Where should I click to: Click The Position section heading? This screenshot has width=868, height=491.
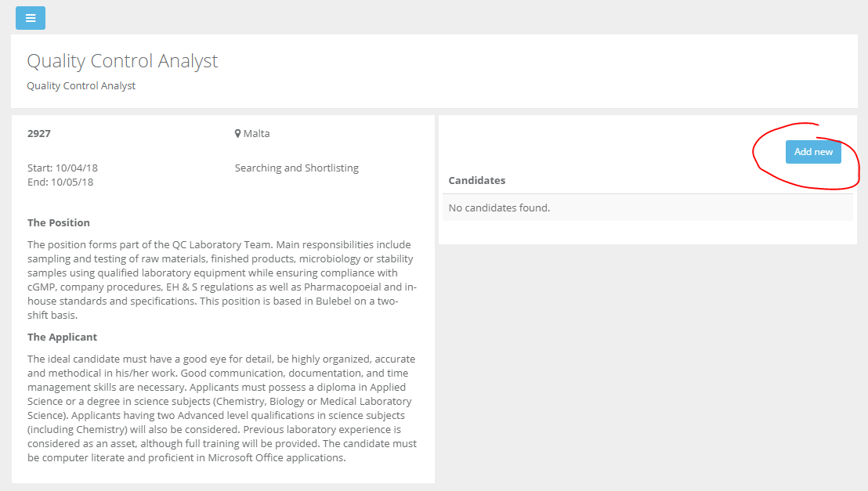[x=59, y=222]
